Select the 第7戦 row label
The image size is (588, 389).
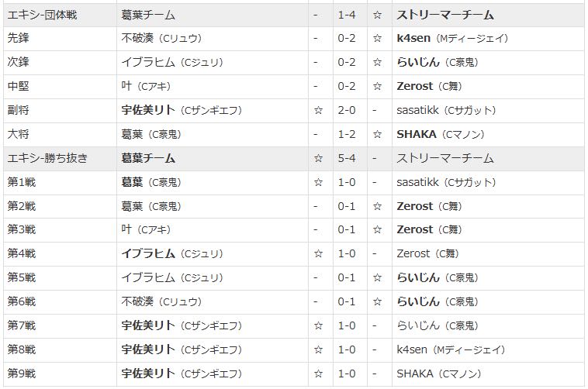[x=22, y=326]
